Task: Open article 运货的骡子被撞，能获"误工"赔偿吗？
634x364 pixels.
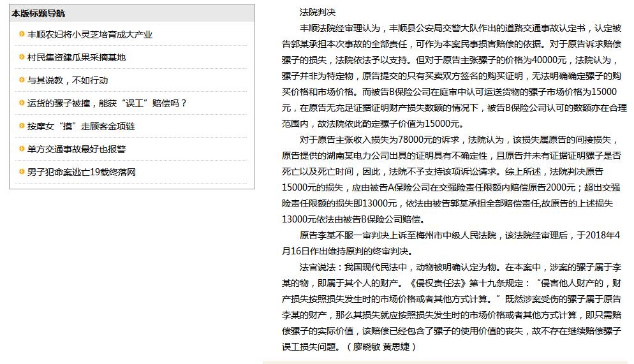Action: click(107, 103)
